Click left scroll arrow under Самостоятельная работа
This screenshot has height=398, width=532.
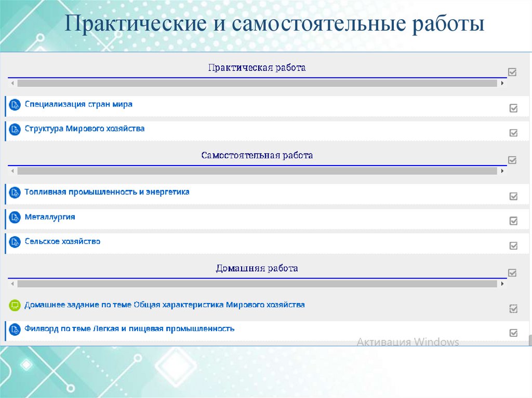(12, 171)
